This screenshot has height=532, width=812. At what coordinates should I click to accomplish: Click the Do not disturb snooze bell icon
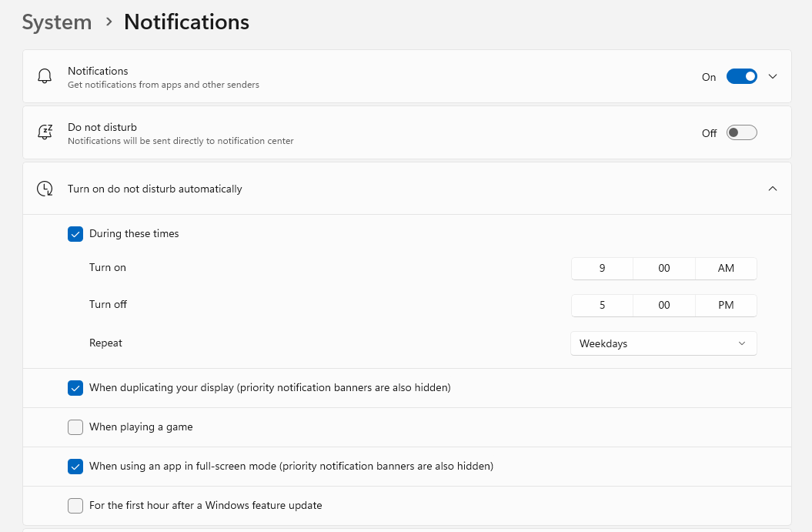(x=45, y=132)
